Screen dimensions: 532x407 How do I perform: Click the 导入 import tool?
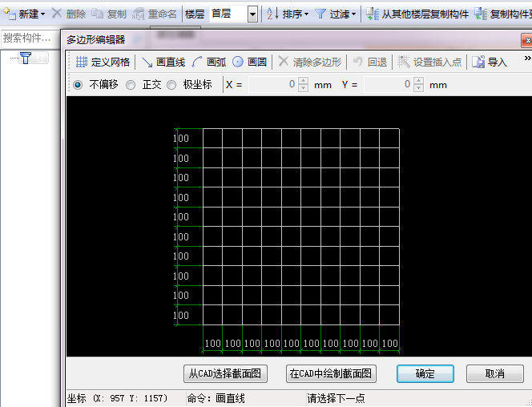click(490, 62)
